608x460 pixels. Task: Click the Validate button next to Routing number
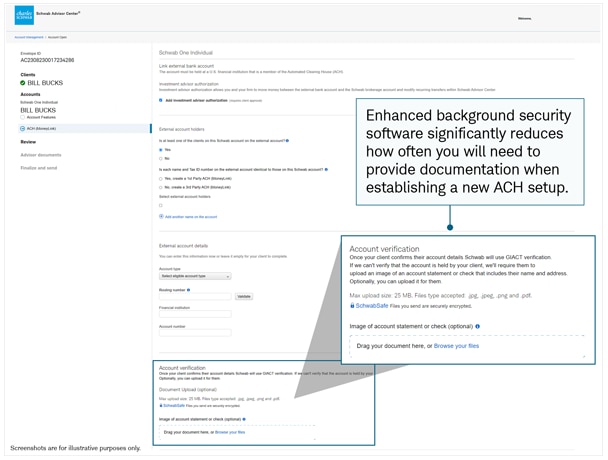(x=244, y=297)
